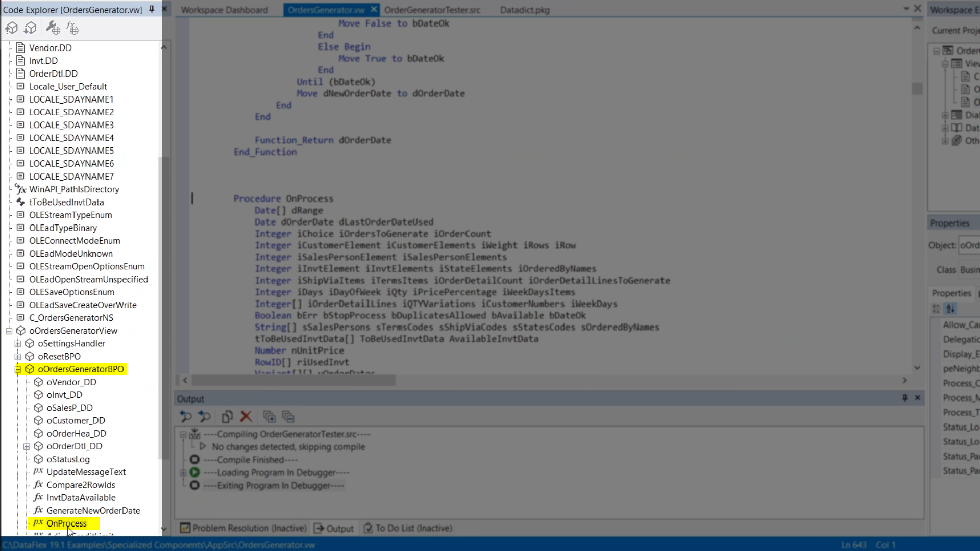Toggle the Code Explorer pin

tap(152, 9)
